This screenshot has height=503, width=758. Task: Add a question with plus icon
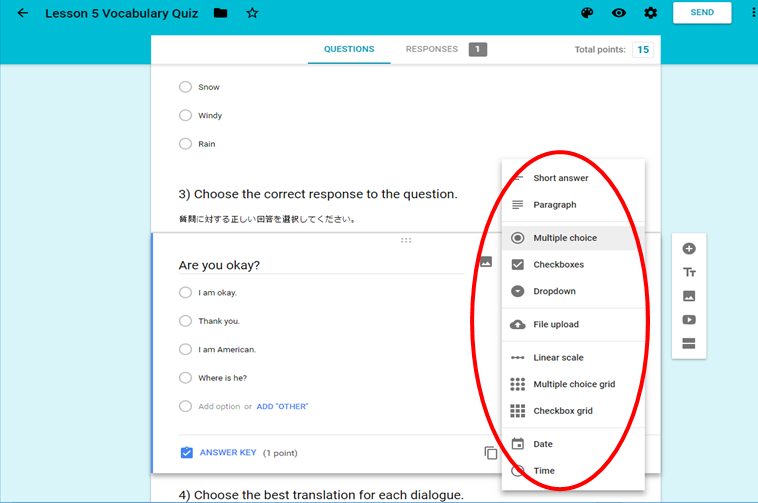[x=688, y=249]
